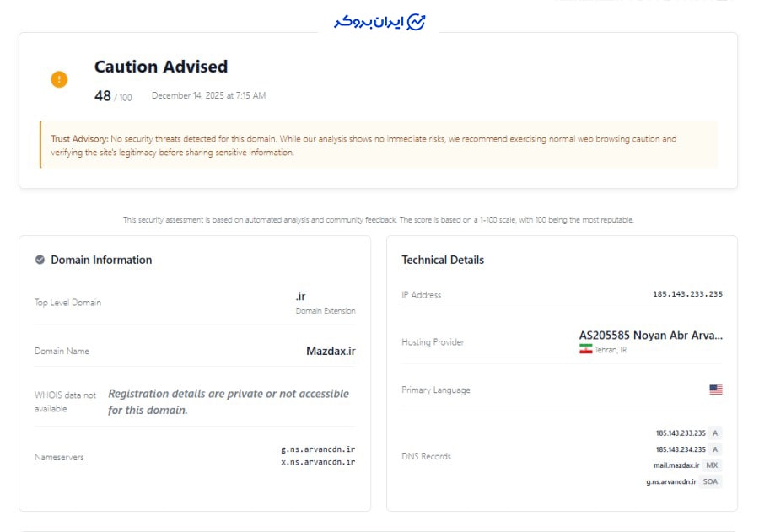Screen dimensions: 759x532
Task: Click the mail.mazdax.ir DNS record
Action: point(676,465)
